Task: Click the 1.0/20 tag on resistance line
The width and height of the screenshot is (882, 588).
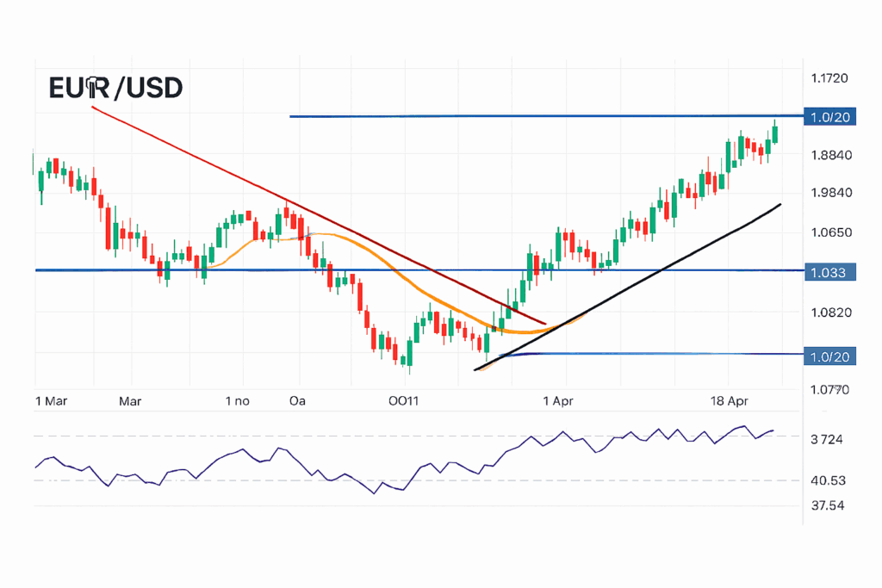Action: [x=828, y=117]
